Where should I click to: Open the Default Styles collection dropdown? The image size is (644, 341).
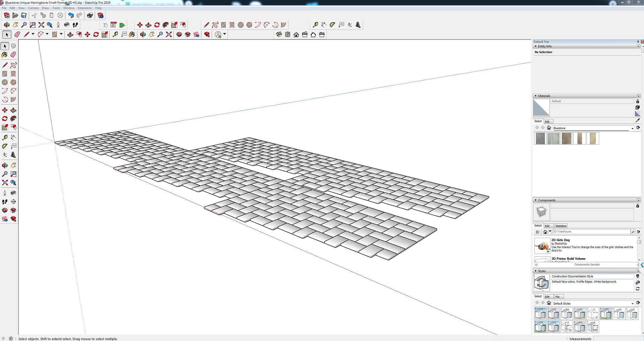[632, 304]
